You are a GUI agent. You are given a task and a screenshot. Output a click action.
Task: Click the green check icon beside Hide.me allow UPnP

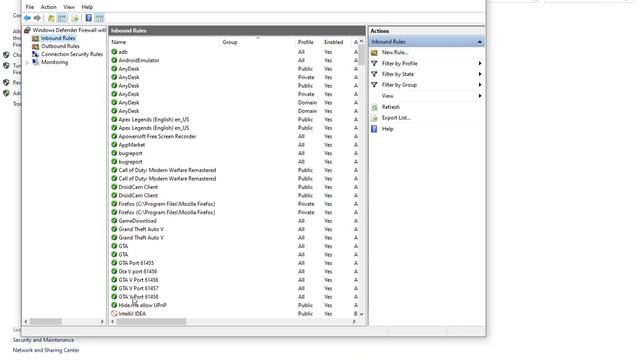click(x=114, y=305)
